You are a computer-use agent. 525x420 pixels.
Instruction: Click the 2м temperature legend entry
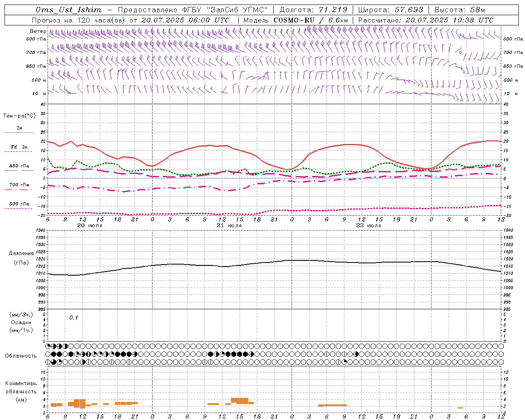pyautogui.click(x=19, y=128)
